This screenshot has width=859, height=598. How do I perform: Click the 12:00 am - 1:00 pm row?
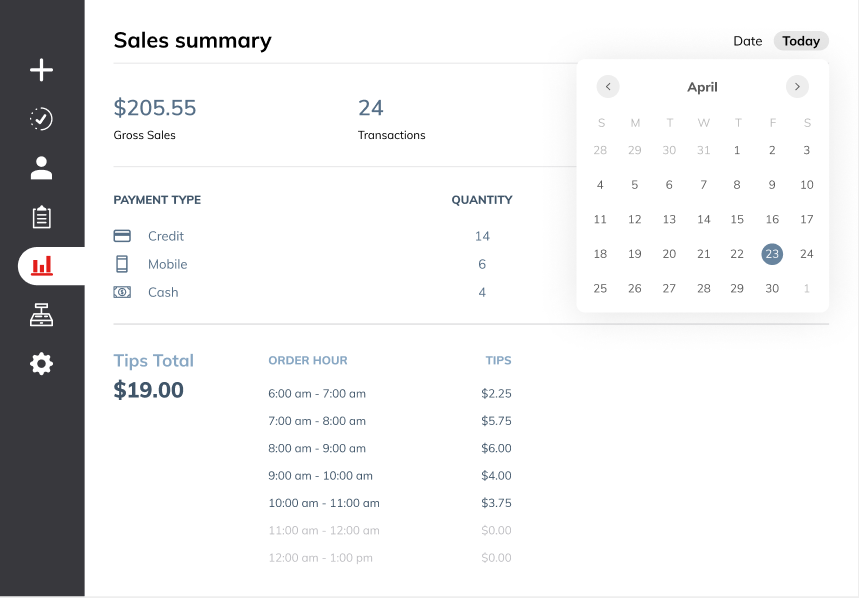[390, 557]
